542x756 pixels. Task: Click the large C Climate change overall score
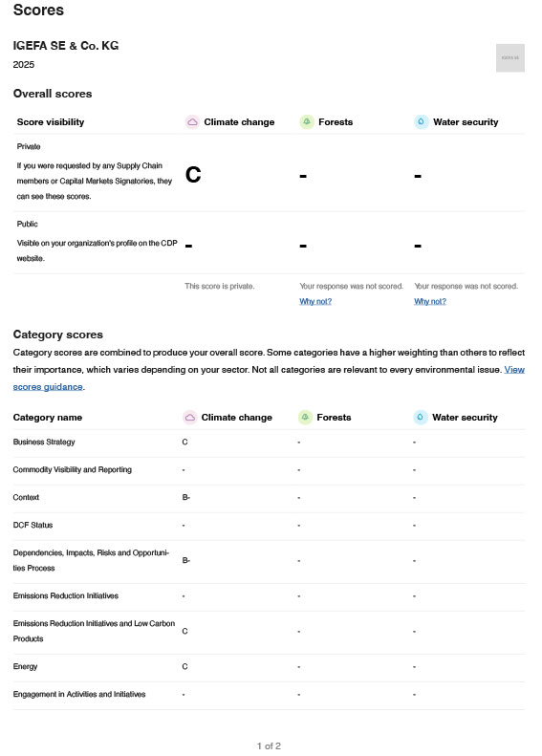point(193,175)
